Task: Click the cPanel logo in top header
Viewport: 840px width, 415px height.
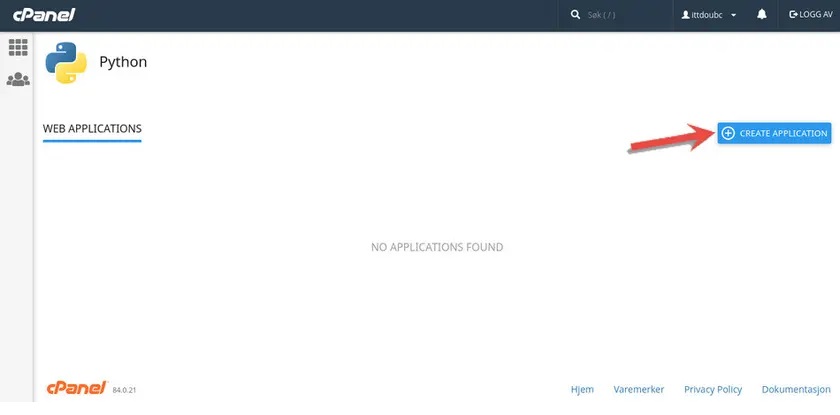Action: 44,15
